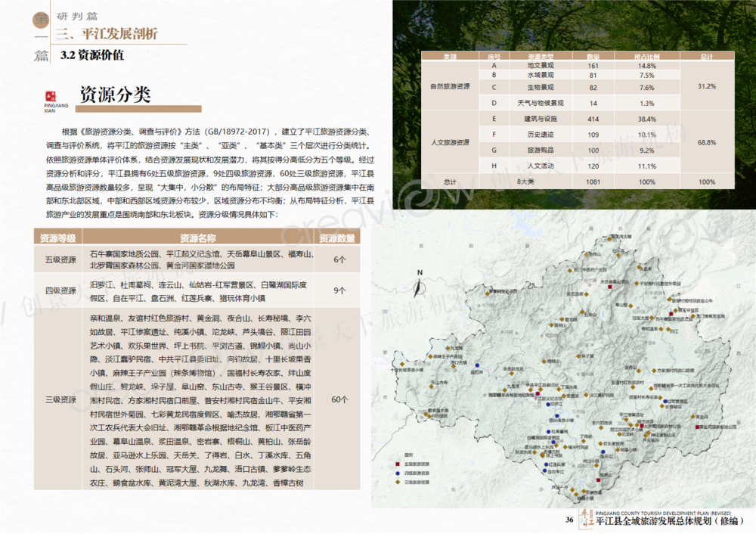
Task: Click the round '第' chapter badge
Action: click(39, 21)
